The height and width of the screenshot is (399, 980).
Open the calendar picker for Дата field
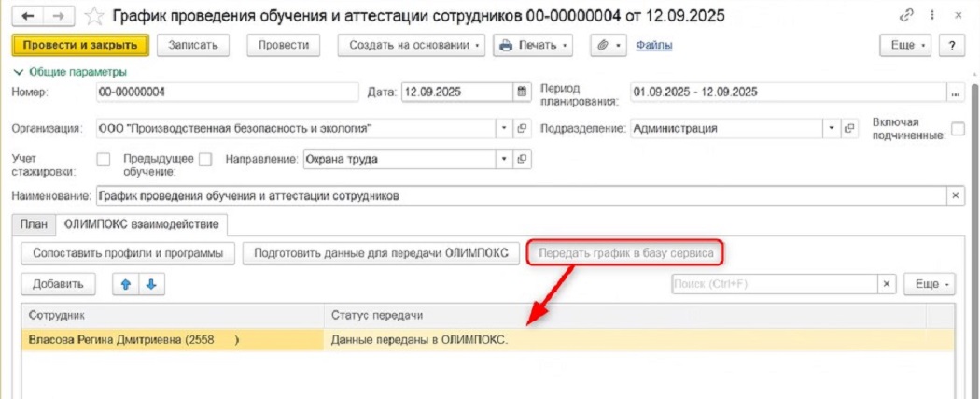(x=522, y=92)
